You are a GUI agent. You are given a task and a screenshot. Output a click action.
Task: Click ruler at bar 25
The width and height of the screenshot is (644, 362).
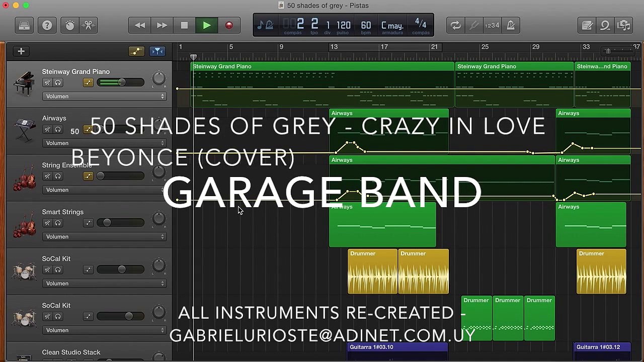point(485,47)
